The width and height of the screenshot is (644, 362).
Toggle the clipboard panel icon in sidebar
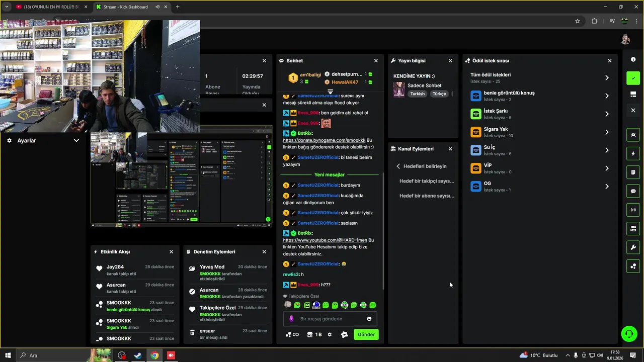pyautogui.click(x=633, y=172)
